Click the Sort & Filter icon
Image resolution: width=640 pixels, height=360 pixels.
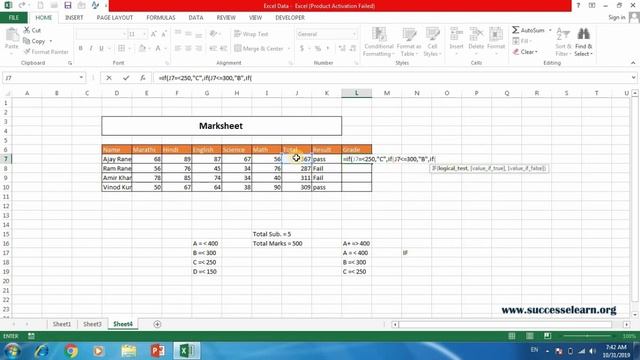point(563,34)
